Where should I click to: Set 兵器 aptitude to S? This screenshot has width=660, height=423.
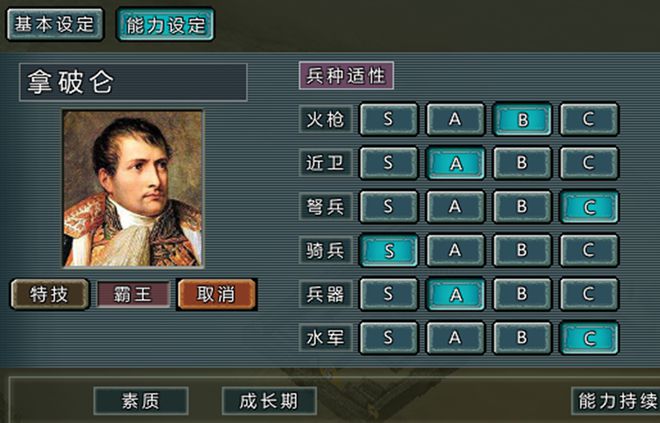pos(389,294)
